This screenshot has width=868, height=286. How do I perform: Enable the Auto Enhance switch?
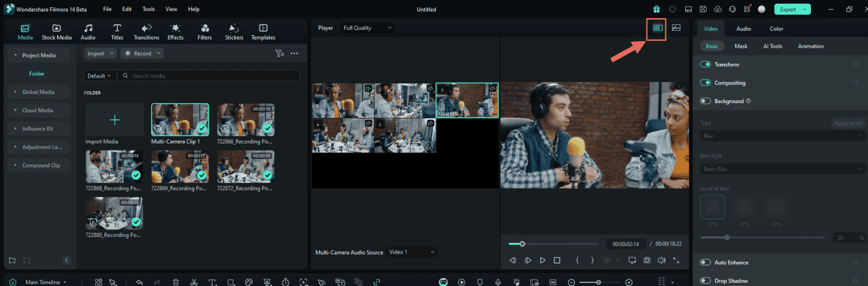tap(705, 262)
